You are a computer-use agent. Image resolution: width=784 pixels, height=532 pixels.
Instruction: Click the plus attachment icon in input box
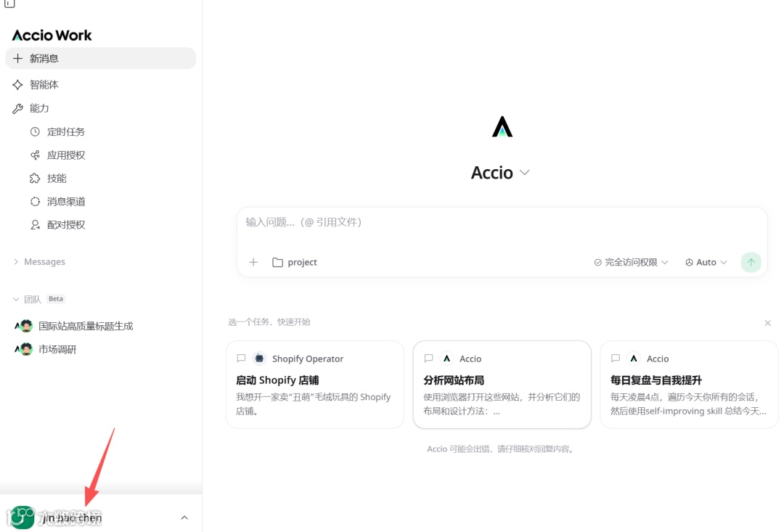[x=253, y=262]
